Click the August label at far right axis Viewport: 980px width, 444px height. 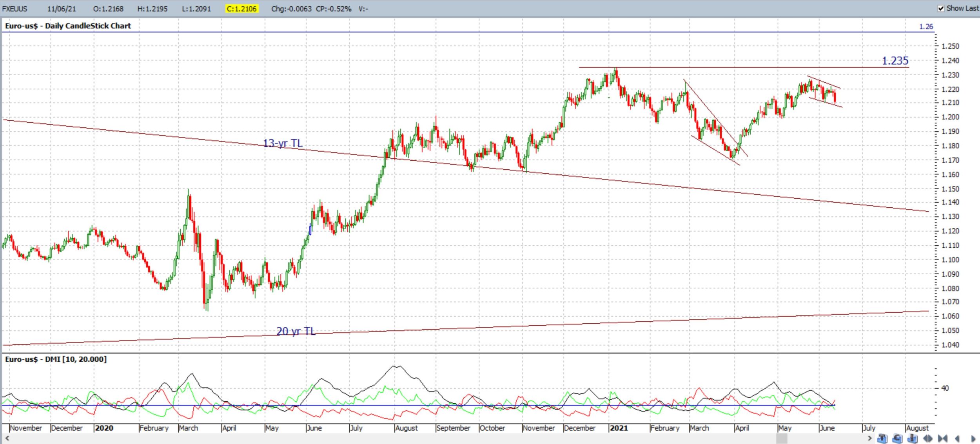tap(917, 428)
